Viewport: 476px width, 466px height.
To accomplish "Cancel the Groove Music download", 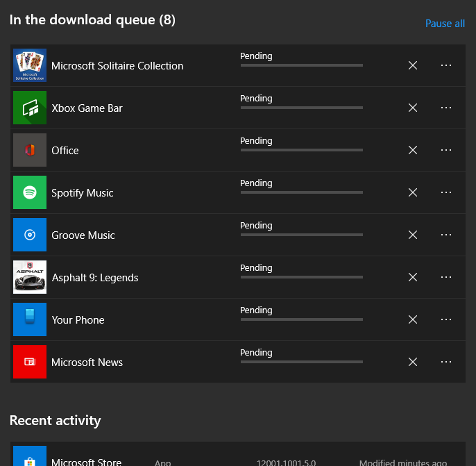I will coord(413,235).
